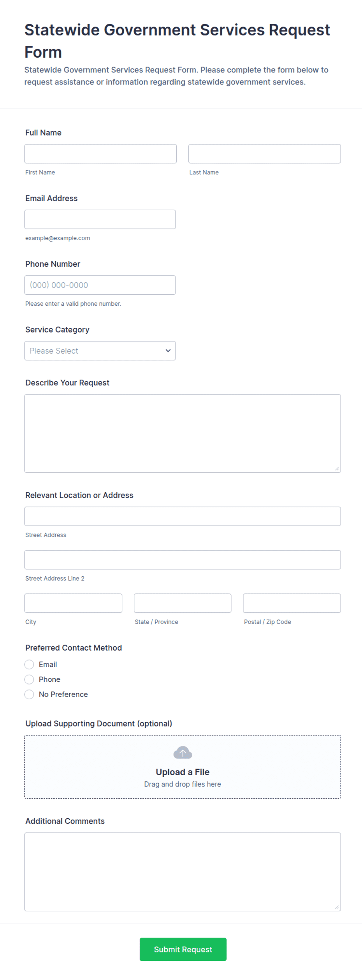Click the Postal / Zip Code field
Image resolution: width=362 pixels, height=980 pixels.
click(x=292, y=603)
